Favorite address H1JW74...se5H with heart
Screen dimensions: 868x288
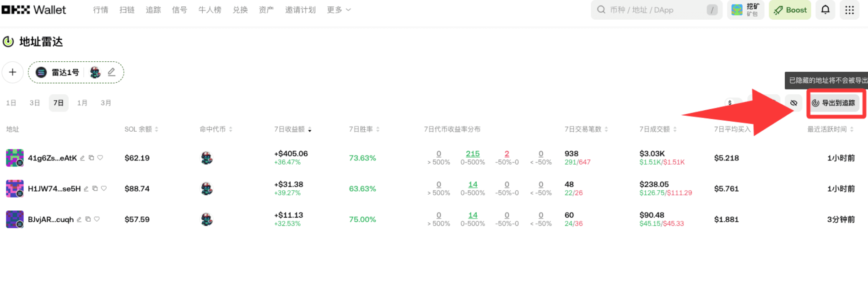click(x=104, y=188)
